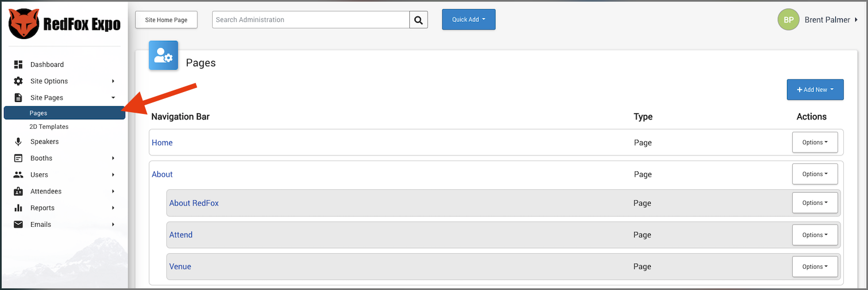Open the Add New dropdown
The width and height of the screenshot is (868, 290).
815,90
